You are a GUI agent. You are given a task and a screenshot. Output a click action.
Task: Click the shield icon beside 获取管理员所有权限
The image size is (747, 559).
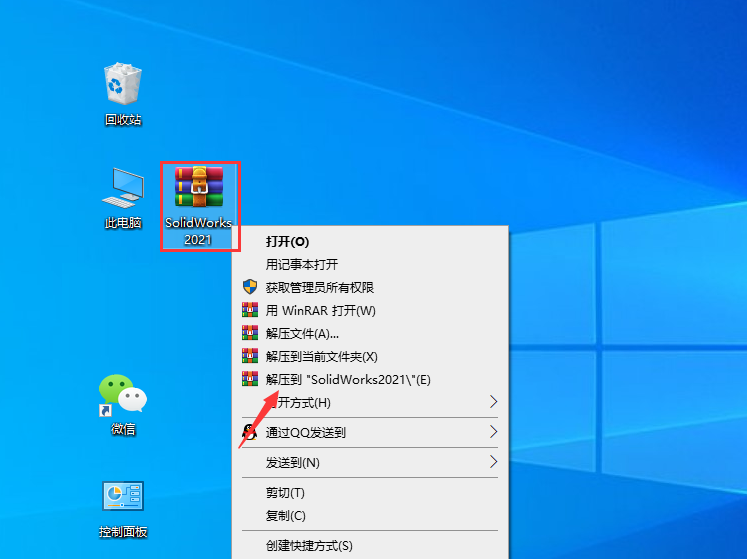click(250, 287)
